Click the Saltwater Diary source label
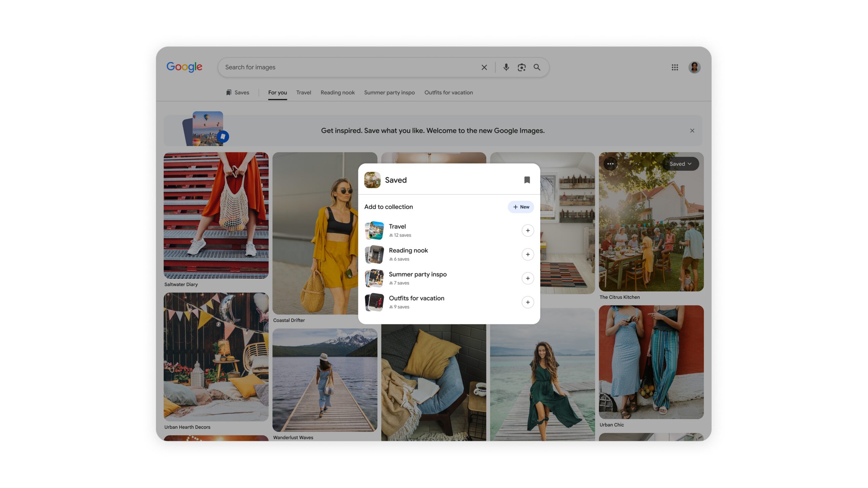The height and width of the screenshot is (488, 868). tap(181, 284)
